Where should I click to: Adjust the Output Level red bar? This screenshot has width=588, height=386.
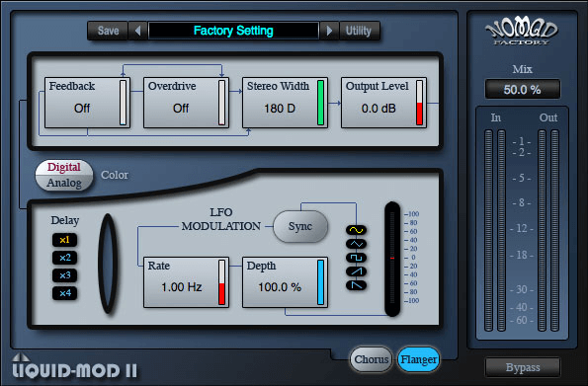coord(419,103)
